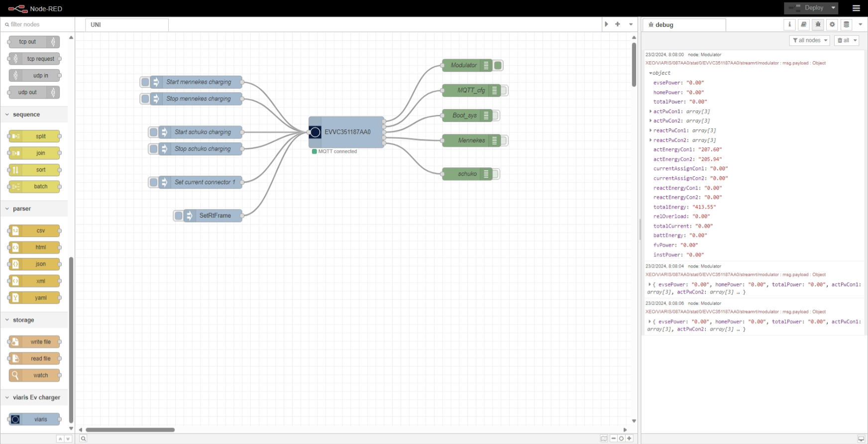The height and width of the screenshot is (444, 868).
Task: Select the UNI flow tab
Action: [x=126, y=25]
